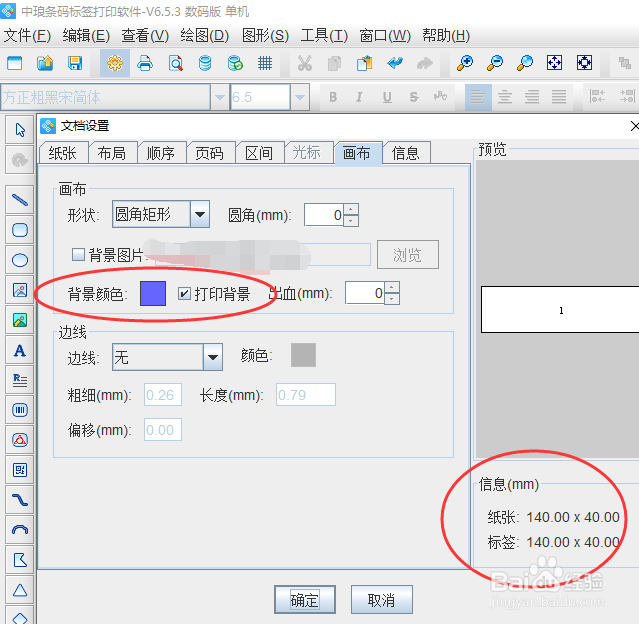Open the 绘图(D) menu
Image resolution: width=639 pixels, height=624 pixels.
click(x=205, y=36)
